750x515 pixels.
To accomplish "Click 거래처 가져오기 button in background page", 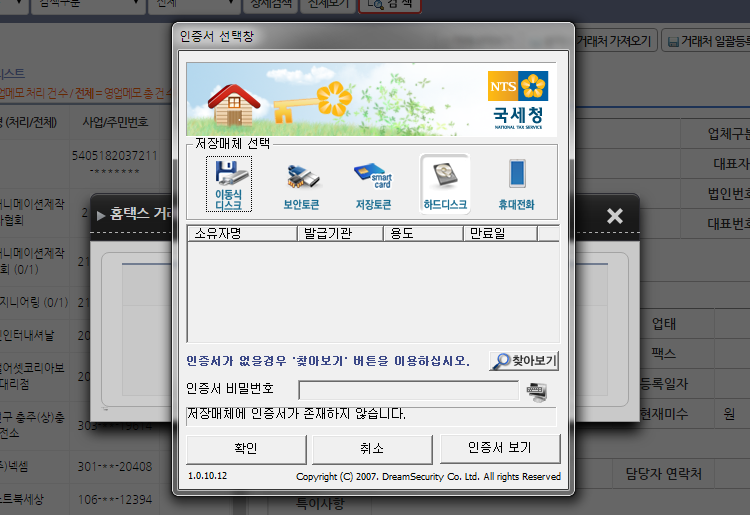I will pyautogui.click(x=615, y=41).
